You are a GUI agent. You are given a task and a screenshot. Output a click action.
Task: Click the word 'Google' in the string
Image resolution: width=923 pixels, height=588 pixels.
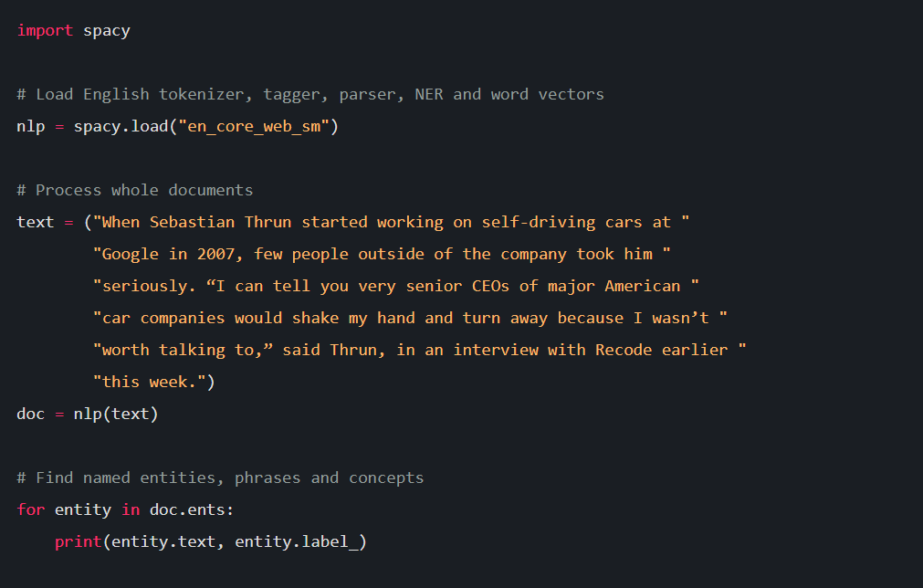pos(131,255)
